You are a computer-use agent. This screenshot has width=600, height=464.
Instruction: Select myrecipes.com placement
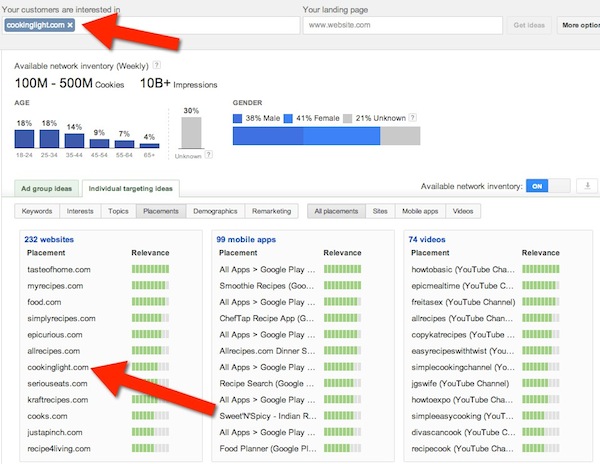click(x=55, y=286)
